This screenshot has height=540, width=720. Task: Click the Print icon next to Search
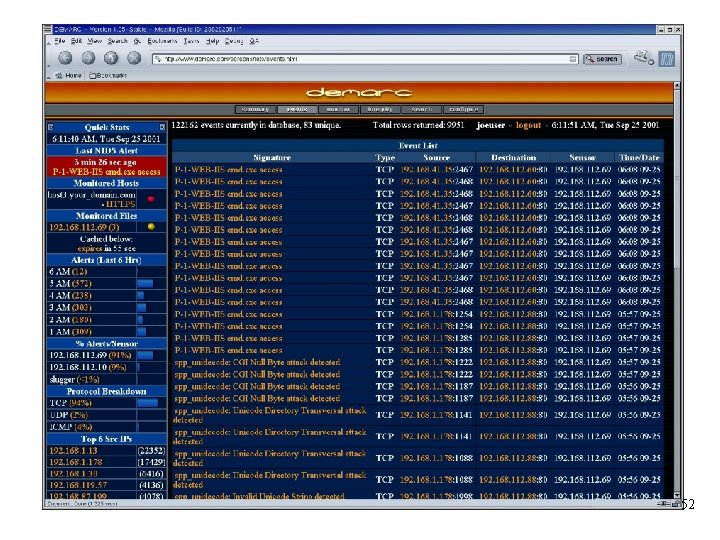tap(643, 58)
